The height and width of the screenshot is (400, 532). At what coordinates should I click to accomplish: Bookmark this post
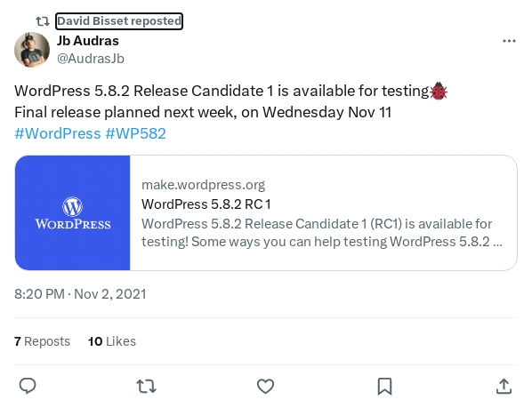coord(384,386)
